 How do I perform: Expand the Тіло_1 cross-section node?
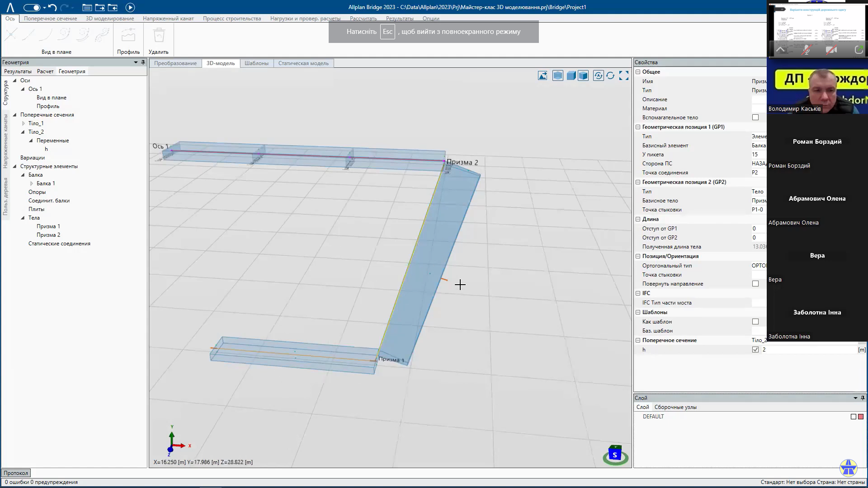tap(24, 123)
